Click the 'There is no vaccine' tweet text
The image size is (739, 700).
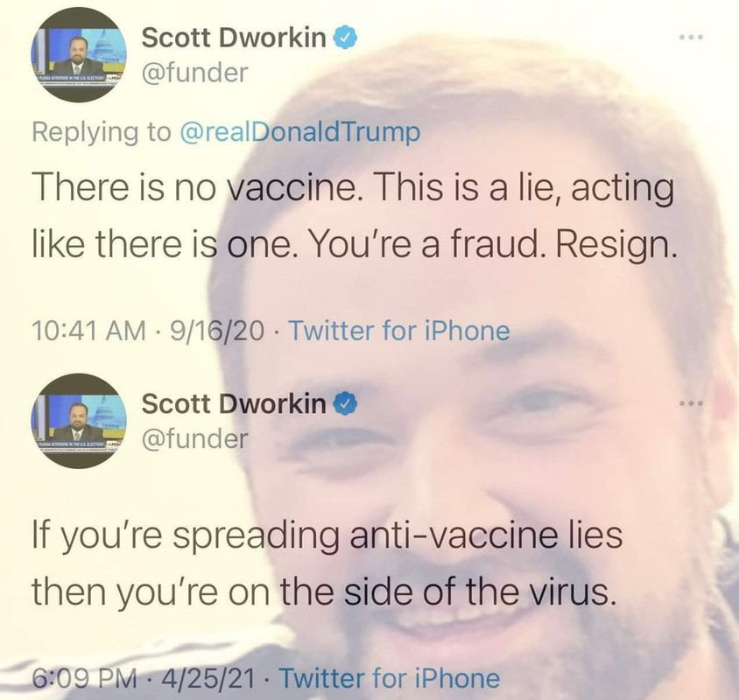coord(355,216)
